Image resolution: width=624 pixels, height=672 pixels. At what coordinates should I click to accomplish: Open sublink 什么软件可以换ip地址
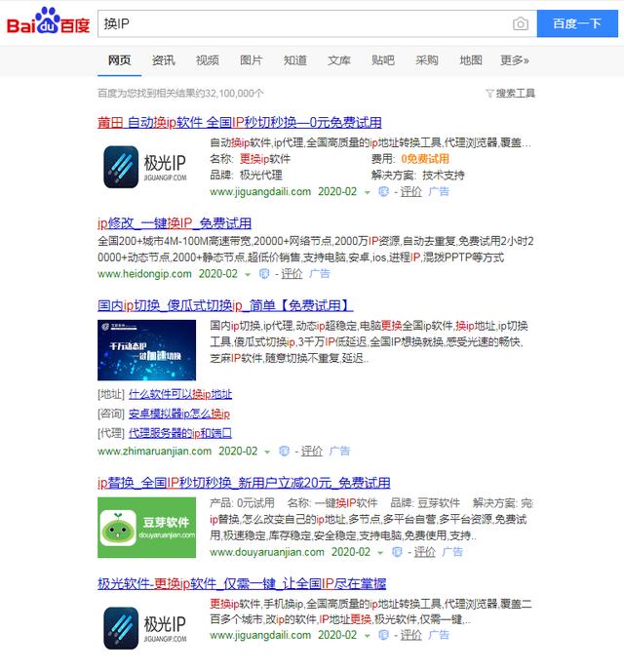click(180, 394)
